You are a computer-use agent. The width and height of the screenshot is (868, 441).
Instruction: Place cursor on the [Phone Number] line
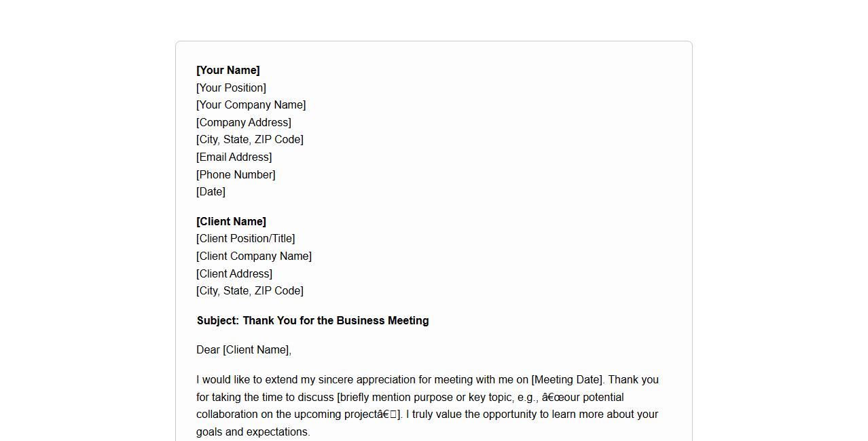236,175
